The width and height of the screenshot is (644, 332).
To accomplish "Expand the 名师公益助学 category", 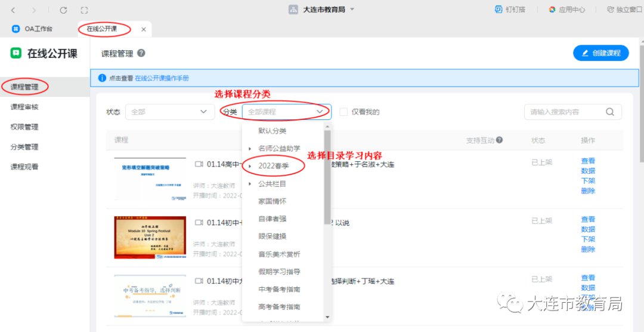I will 250,148.
